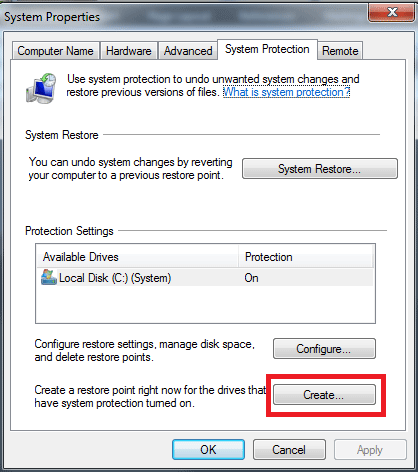This screenshot has height=472, width=418.
Task: Click the greyed-out Apply button
Action: 370,450
